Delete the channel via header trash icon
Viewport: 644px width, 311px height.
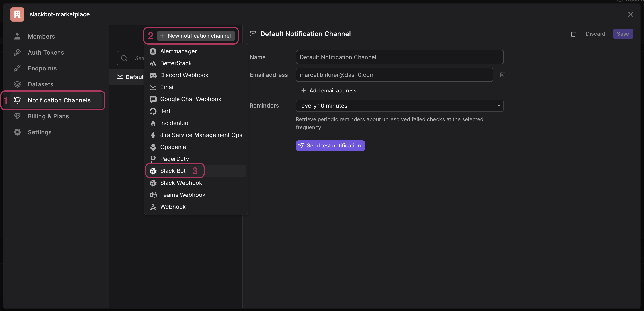573,34
